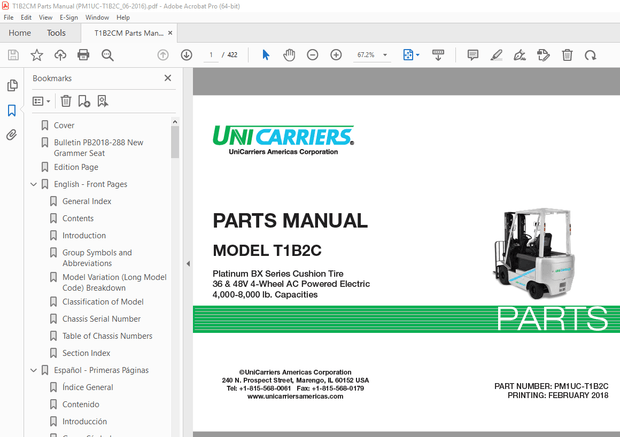This screenshot has width=620, height=437.
Task: Choose the Selection arrow tool
Action: pyautogui.click(x=266, y=55)
